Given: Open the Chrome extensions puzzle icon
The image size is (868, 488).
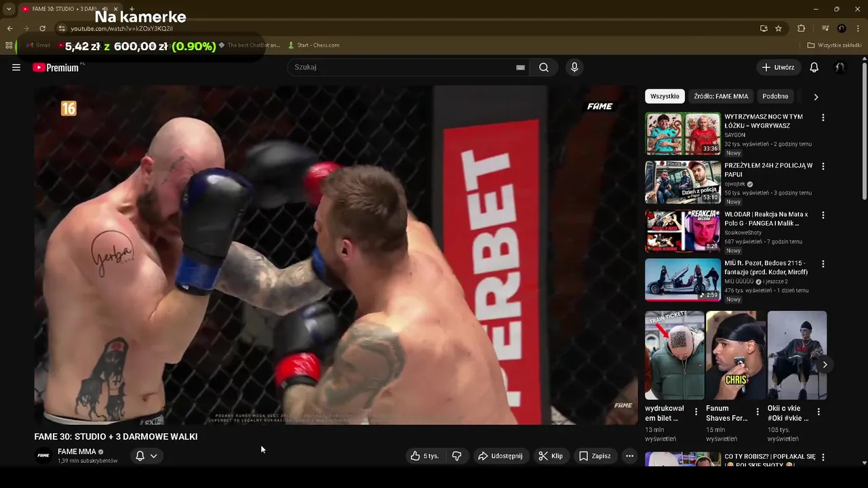Looking at the screenshot, I should click(x=802, y=28).
